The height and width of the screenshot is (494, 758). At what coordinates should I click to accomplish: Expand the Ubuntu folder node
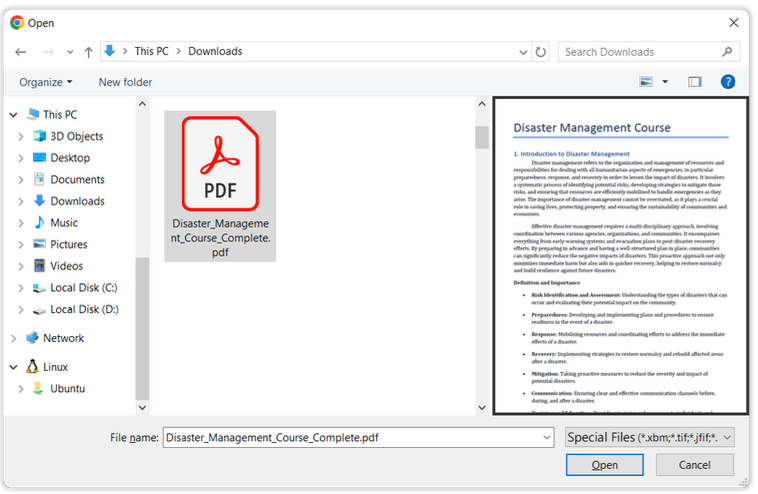pos(21,389)
